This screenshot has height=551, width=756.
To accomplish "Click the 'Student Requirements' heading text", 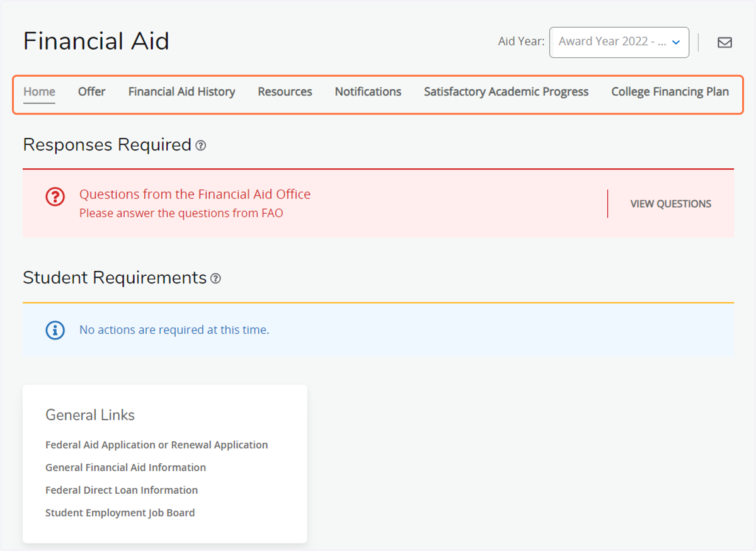I will pyautogui.click(x=115, y=278).
